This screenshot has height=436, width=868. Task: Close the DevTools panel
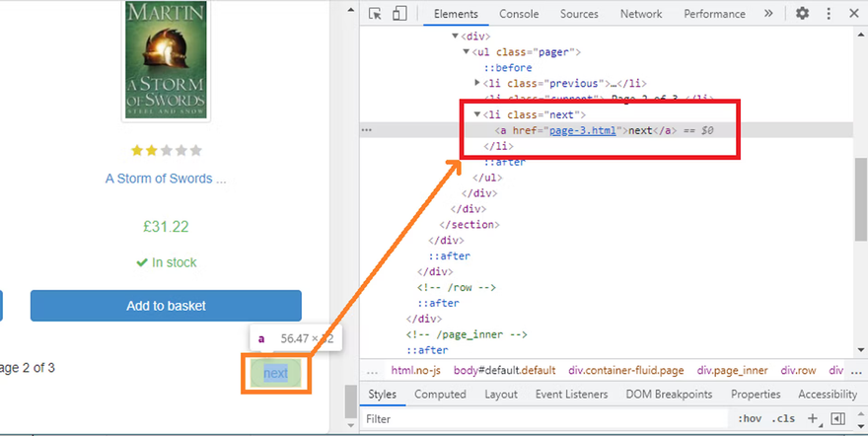(x=852, y=14)
